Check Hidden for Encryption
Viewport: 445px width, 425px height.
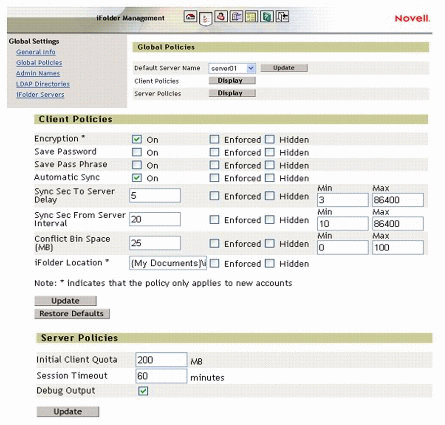[270, 139]
